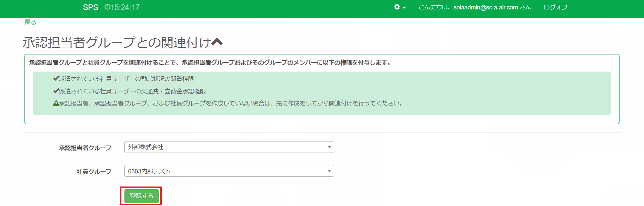Viewport: 644px width, 206px height.
Task: Open the gear settings menu
Action: point(397,7)
